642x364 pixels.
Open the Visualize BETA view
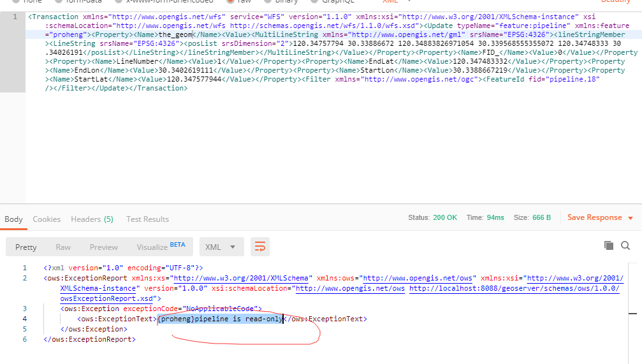[x=161, y=247]
